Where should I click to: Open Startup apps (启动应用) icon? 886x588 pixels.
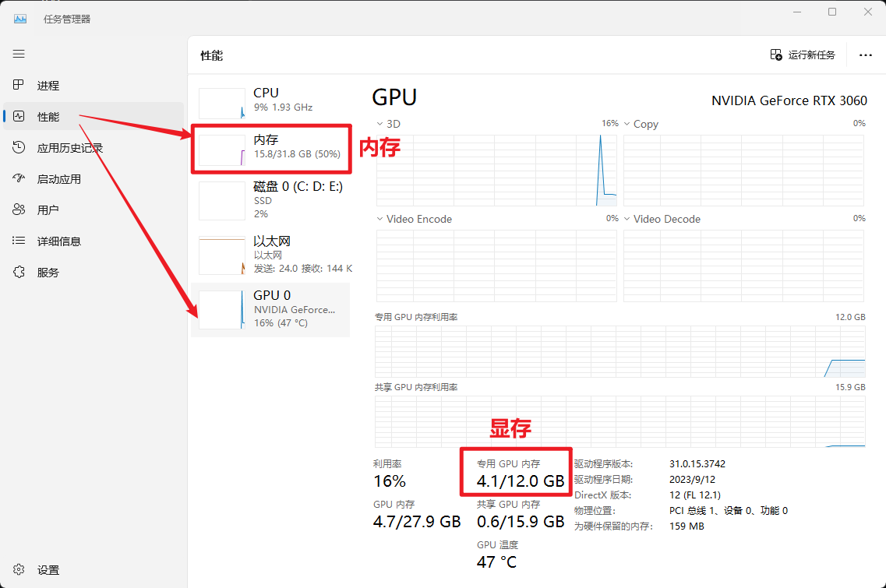[19, 178]
